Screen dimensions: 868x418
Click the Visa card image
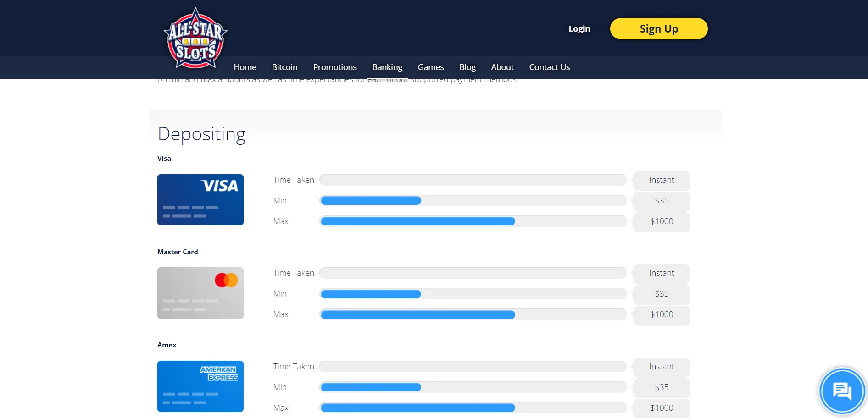(x=200, y=200)
